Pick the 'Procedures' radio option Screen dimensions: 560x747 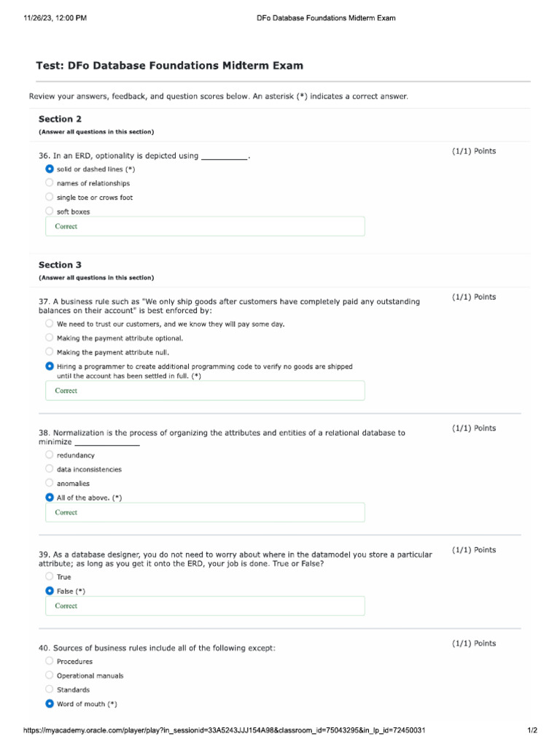(50, 661)
